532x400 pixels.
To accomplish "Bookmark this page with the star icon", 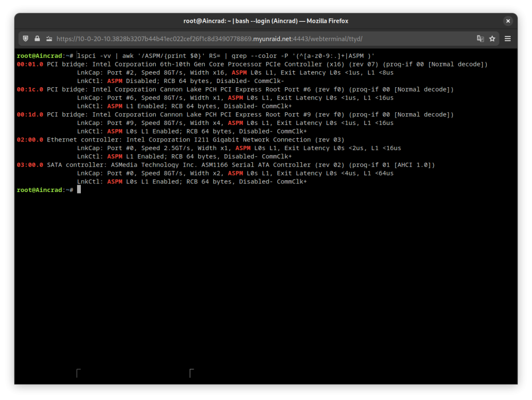I will 492,39.
